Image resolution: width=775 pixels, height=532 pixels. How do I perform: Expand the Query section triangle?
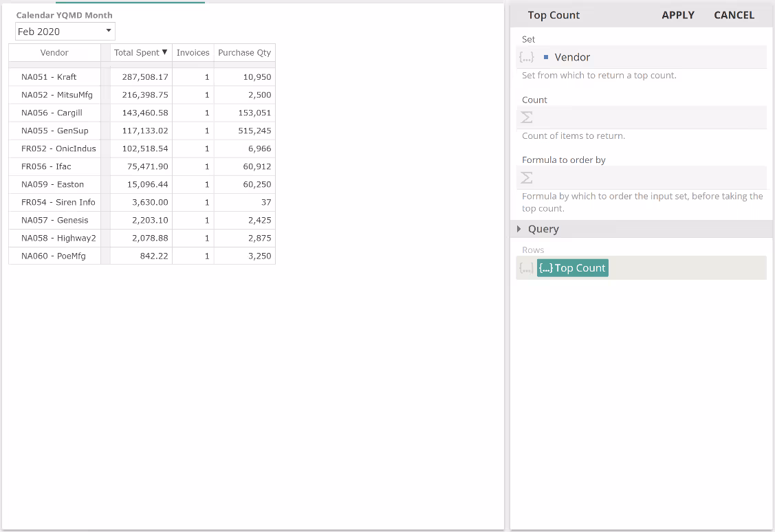pyautogui.click(x=519, y=229)
